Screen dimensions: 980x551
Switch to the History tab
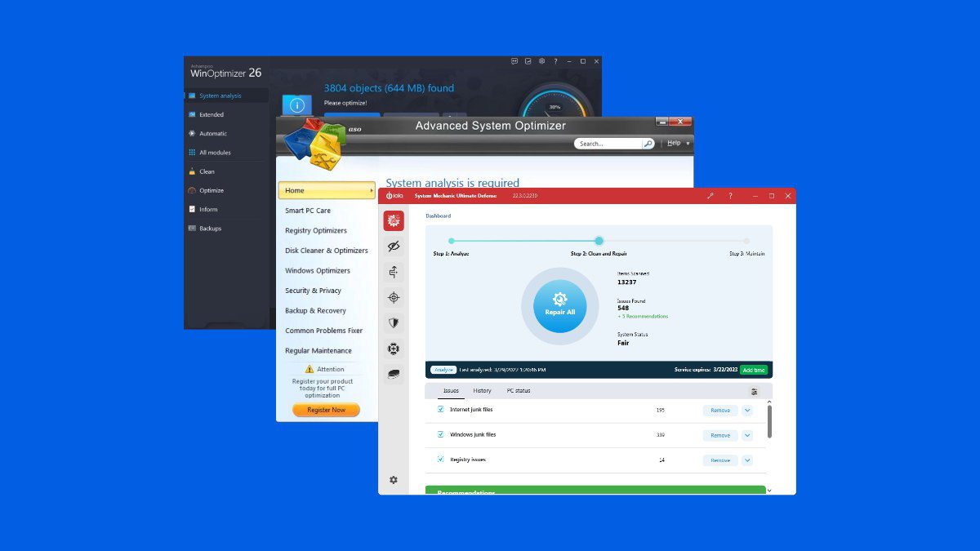coord(482,391)
